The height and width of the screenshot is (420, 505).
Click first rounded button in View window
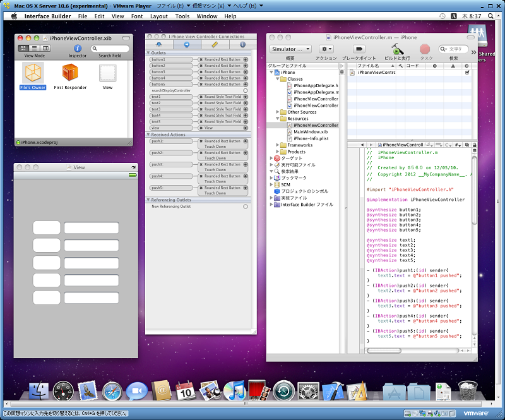pyautogui.click(x=46, y=227)
